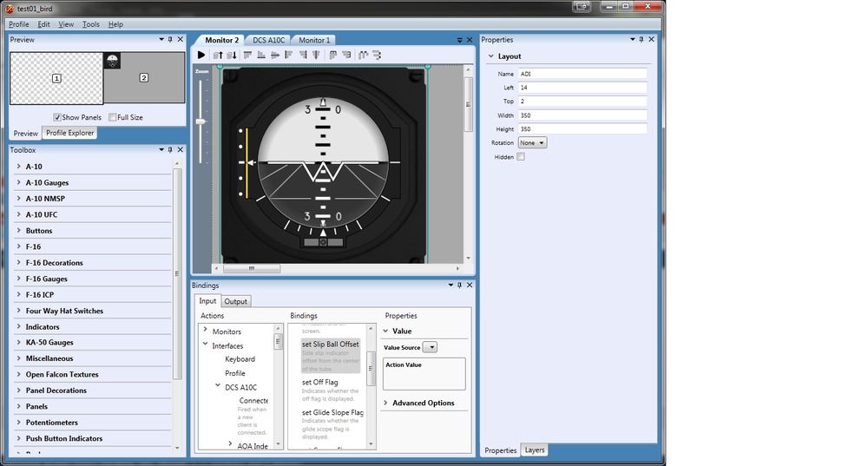Expand the F-16 Gauges toolbox category
Viewport: 868px width, 466px height.
click(47, 279)
